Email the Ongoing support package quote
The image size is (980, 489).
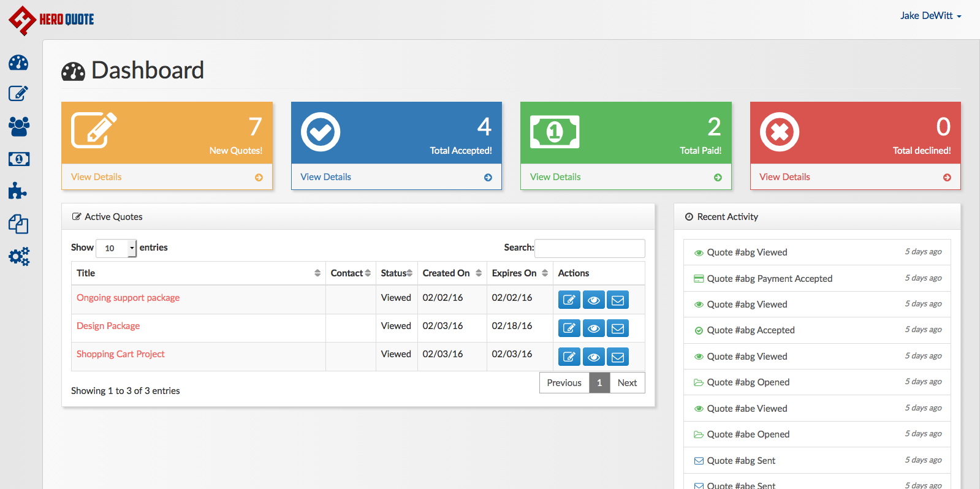618,300
